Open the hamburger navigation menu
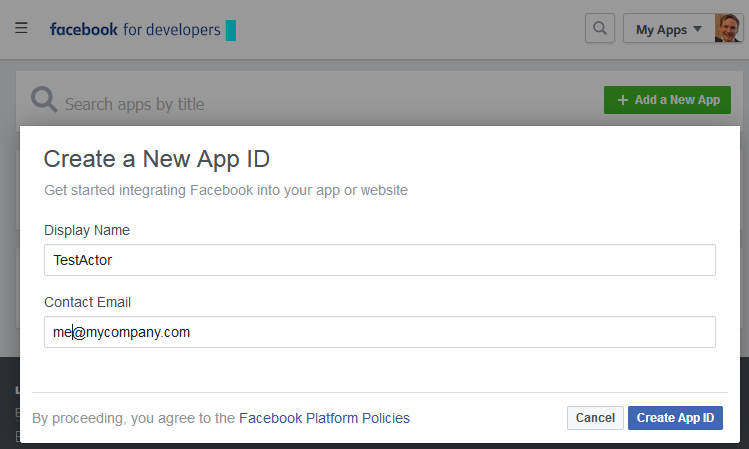The image size is (749, 449). tap(21, 28)
